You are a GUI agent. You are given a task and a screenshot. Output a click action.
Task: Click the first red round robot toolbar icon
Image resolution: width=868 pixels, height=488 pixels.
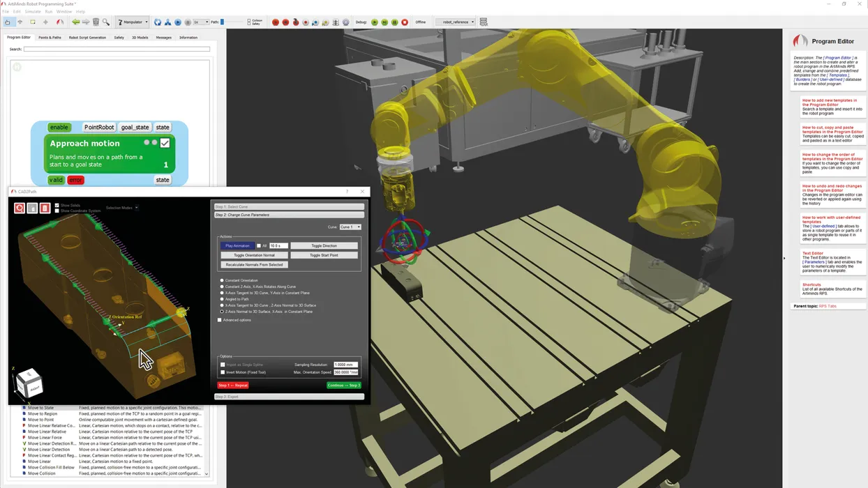275,22
